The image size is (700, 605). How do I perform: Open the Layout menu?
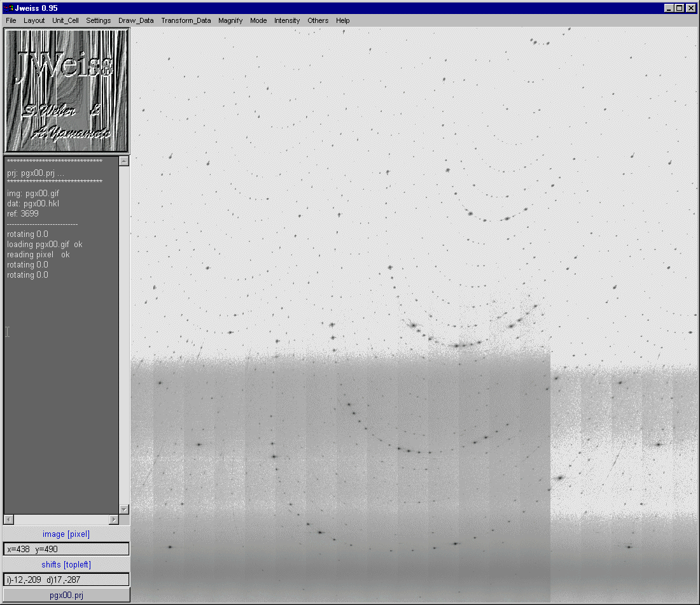tap(34, 20)
